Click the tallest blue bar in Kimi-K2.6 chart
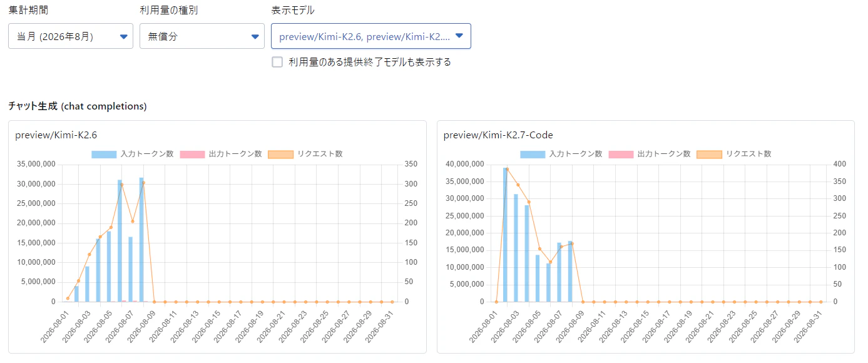The height and width of the screenshot is (363, 868). coord(141,240)
